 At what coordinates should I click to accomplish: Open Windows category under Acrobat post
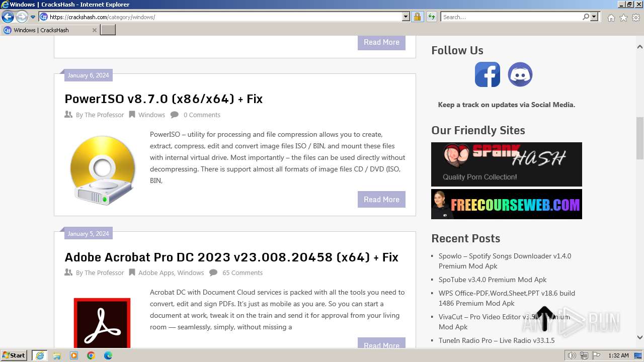coord(191,273)
